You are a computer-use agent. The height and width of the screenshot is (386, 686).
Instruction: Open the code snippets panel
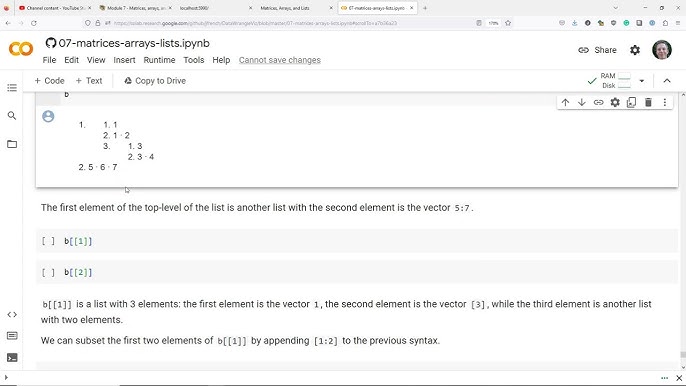click(x=12, y=315)
